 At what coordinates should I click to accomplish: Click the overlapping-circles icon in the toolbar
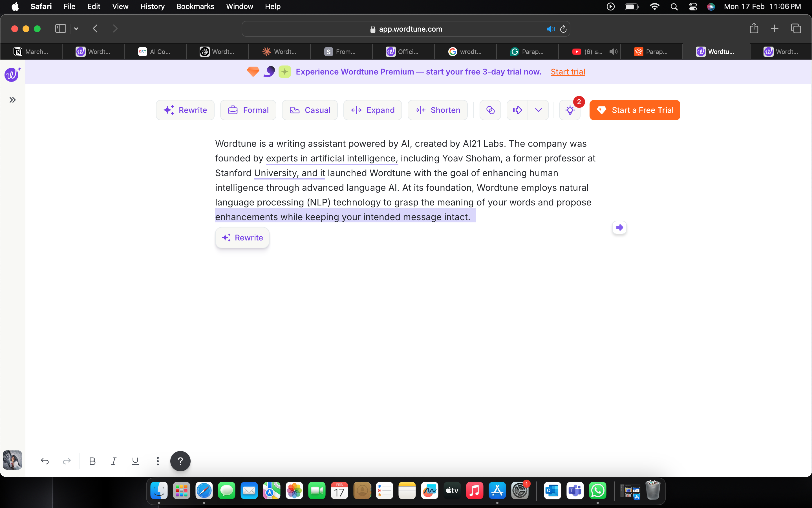click(490, 110)
